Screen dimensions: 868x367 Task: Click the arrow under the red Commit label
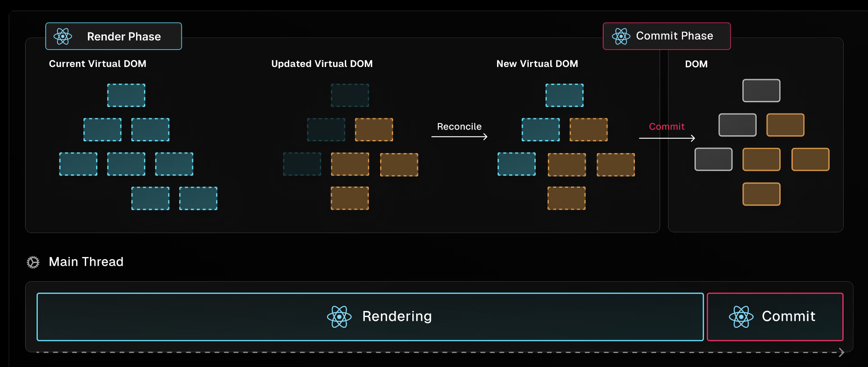click(667, 138)
